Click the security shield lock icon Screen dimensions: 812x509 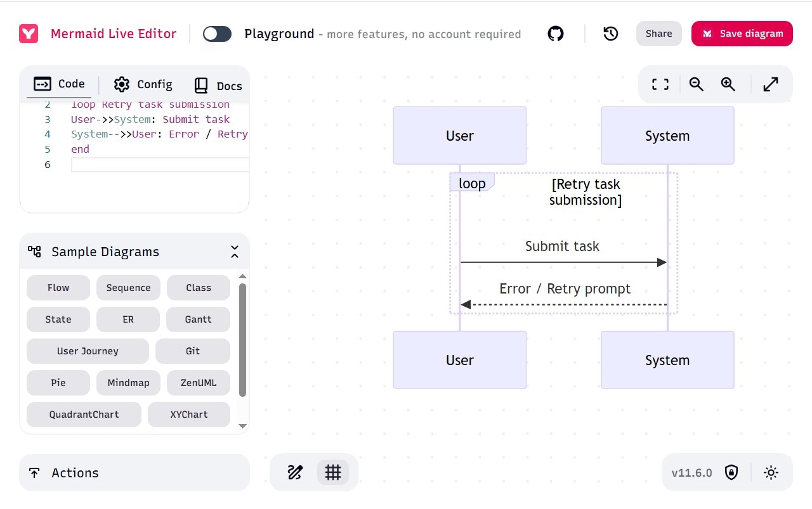click(731, 472)
